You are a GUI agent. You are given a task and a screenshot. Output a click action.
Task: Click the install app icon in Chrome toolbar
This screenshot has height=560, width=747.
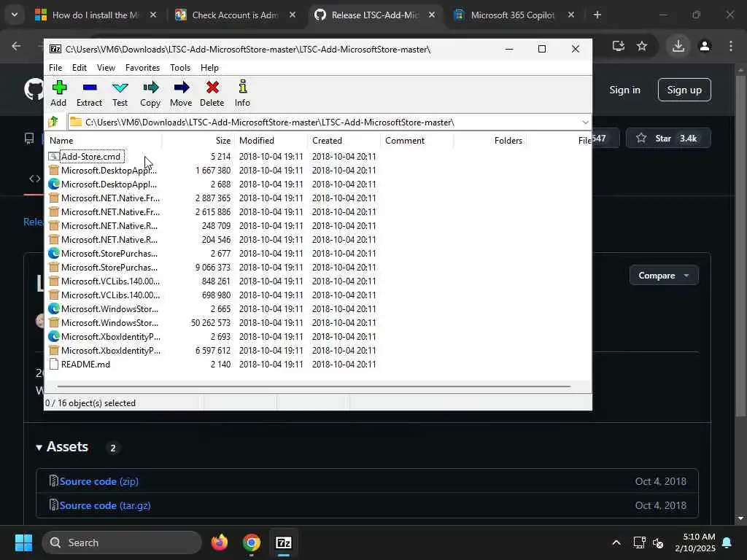(619, 46)
